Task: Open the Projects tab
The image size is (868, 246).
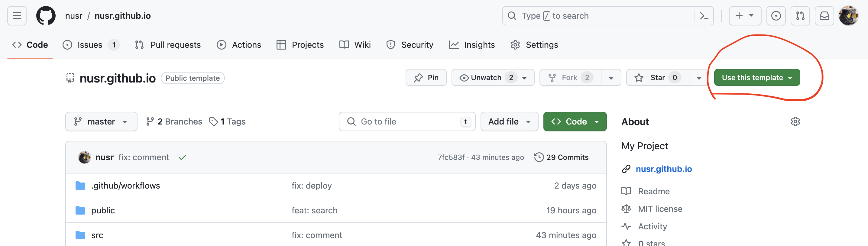Action: pyautogui.click(x=300, y=45)
